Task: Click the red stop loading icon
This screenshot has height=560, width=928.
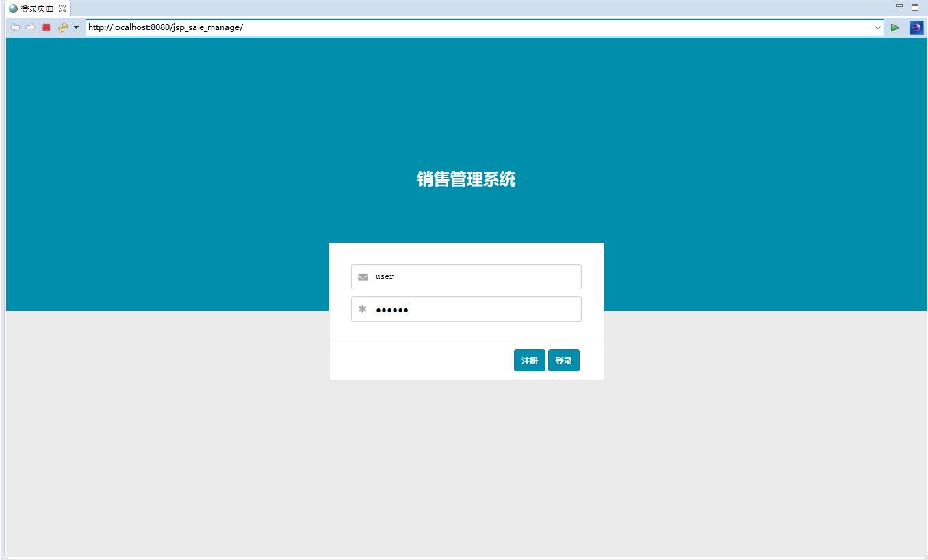Action: click(45, 27)
